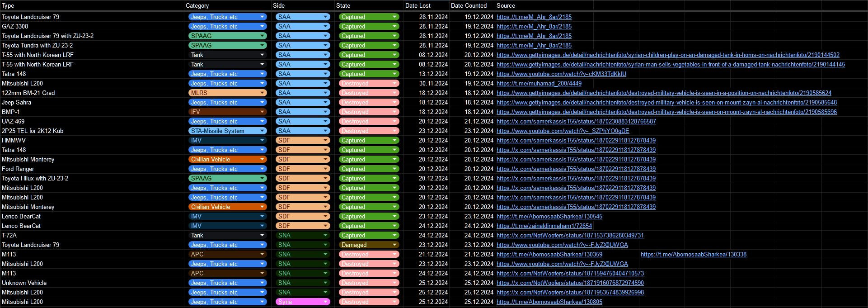This screenshot has height=308, width=868.
Task: Open t.me/AbomosaabSharkea/130338 link
Action: [694, 254]
